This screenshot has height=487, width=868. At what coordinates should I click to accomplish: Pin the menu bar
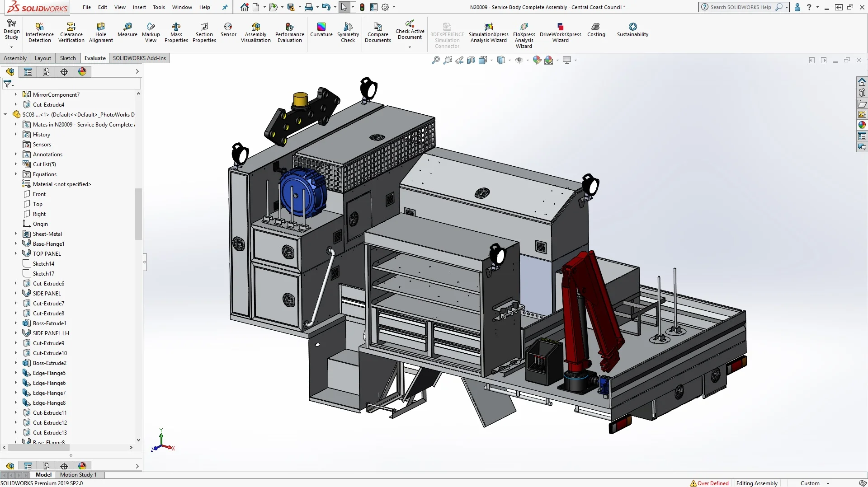click(225, 7)
